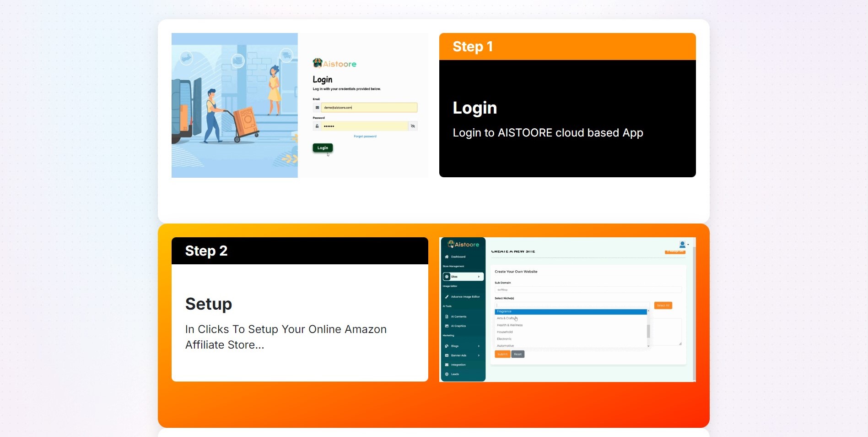The width and height of the screenshot is (868, 437).
Task: Click the padlock icon beside the password field
Action: coord(317,126)
